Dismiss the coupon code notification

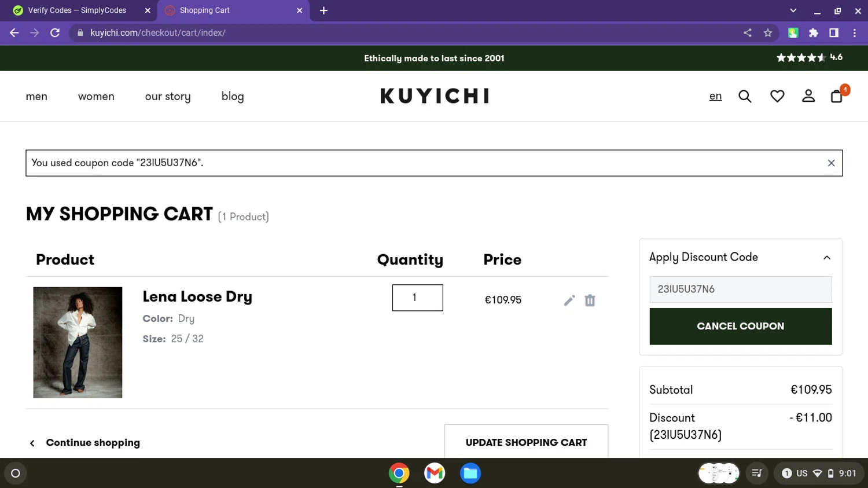coord(831,163)
